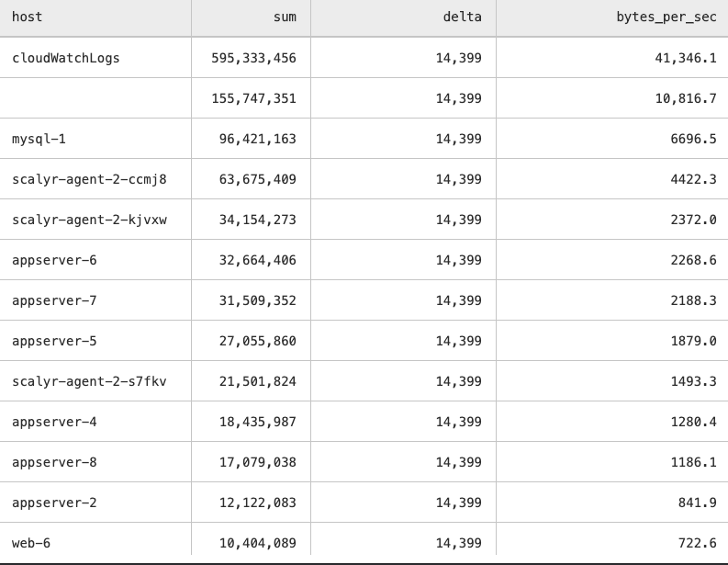Select host scalyr-agent-2-ccmj8
Screen dimensions: 728x565
(89, 179)
